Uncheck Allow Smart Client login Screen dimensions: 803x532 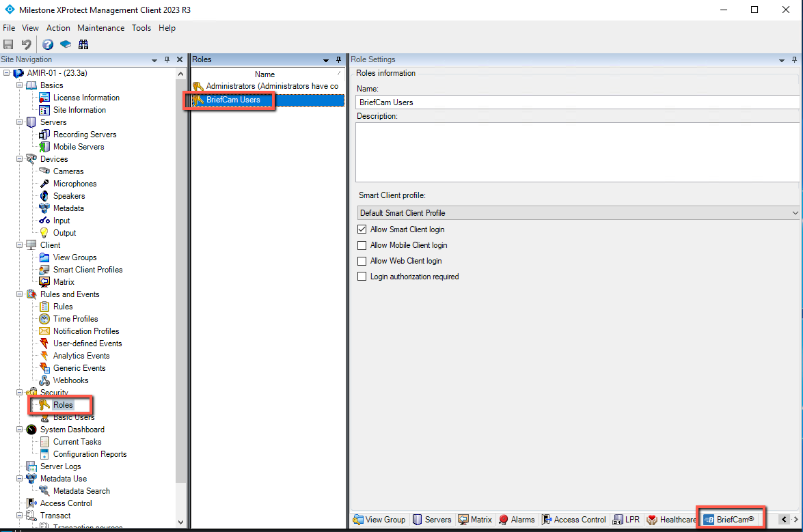pos(362,229)
